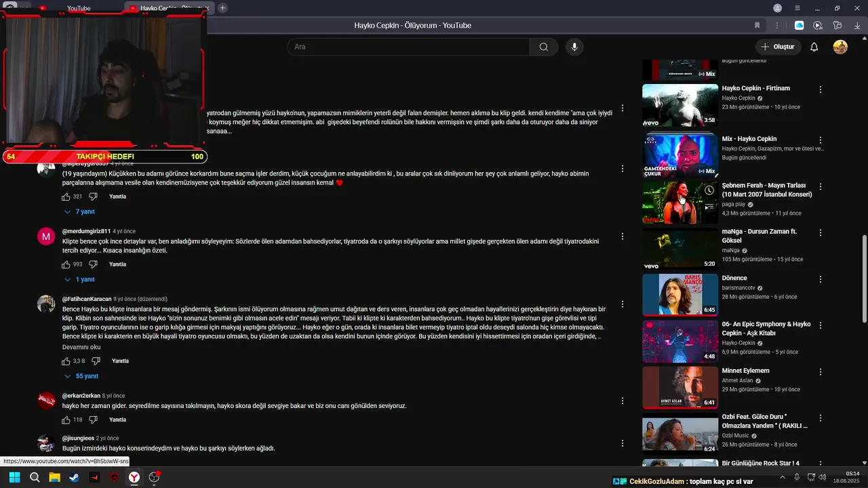868x488 pixels.
Task: Show hidden system tray icons chevron
Action: (782, 477)
